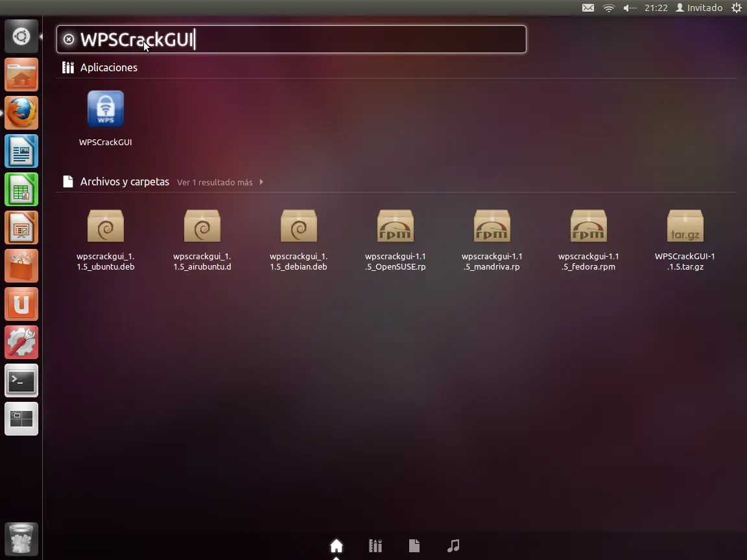This screenshot has height=560, width=747.
Task: Open WPSCrackGUI-1.1.5.tar.gz archive
Action: click(x=685, y=227)
